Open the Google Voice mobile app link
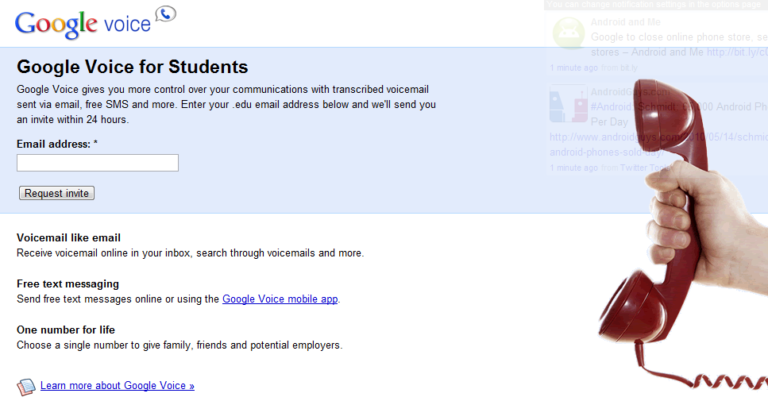 280,299
